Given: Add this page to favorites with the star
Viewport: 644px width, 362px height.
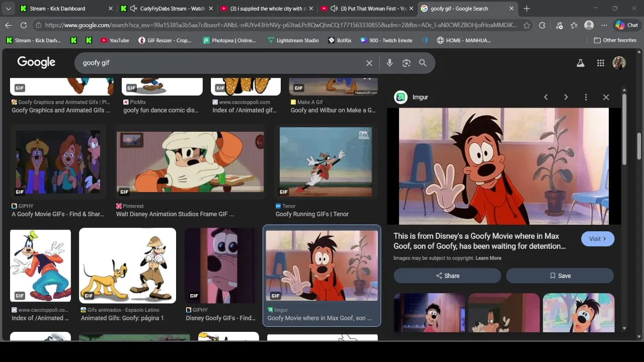Looking at the screenshot, I should click(x=527, y=25).
